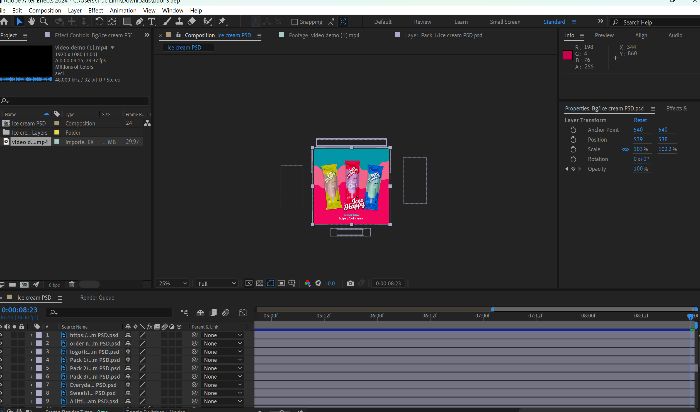Toggle the Snapping checkbox

(x=294, y=22)
